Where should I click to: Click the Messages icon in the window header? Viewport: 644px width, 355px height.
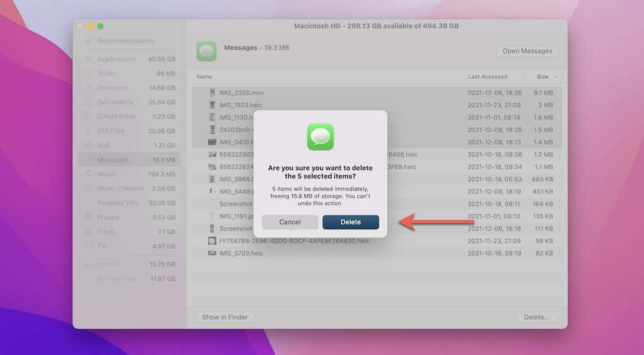(x=206, y=52)
